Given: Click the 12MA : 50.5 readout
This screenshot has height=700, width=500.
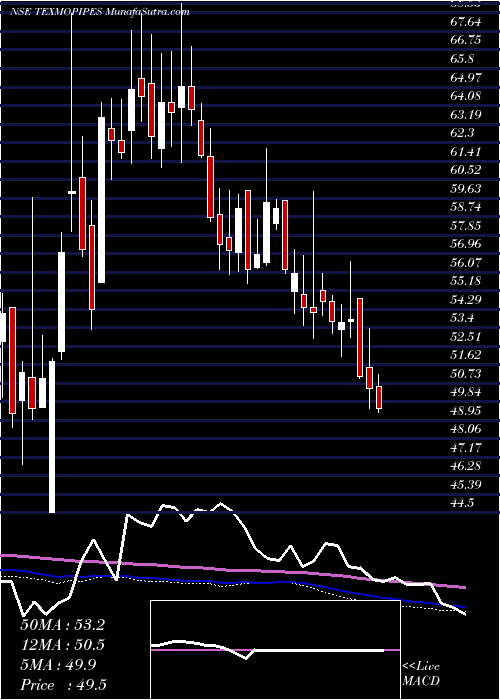Looking at the screenshot, I should [x=62, y=645].
